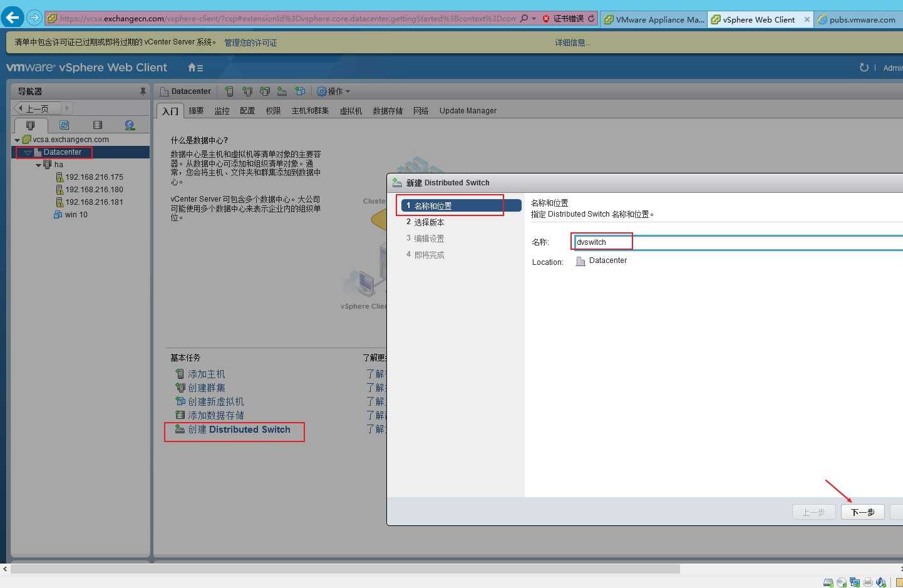Screen dimensions: 903x588
Task: Collapse the Datacenter tree node
Action: 28,152
